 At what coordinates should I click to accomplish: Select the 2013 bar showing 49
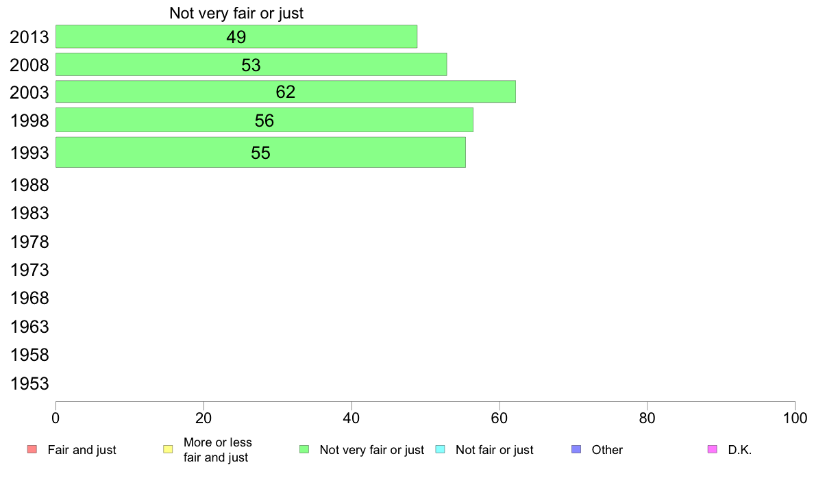click(x=236, y=36)
